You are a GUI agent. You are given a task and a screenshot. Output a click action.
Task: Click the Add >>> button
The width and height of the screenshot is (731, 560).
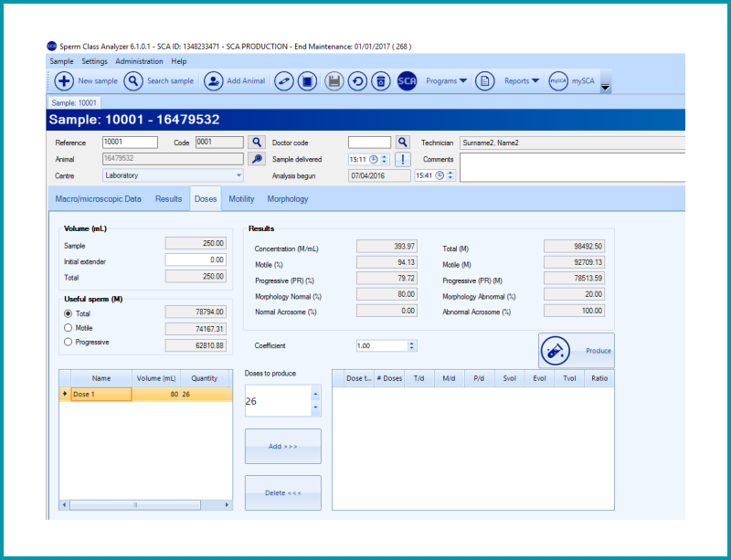tap(283, 446)
